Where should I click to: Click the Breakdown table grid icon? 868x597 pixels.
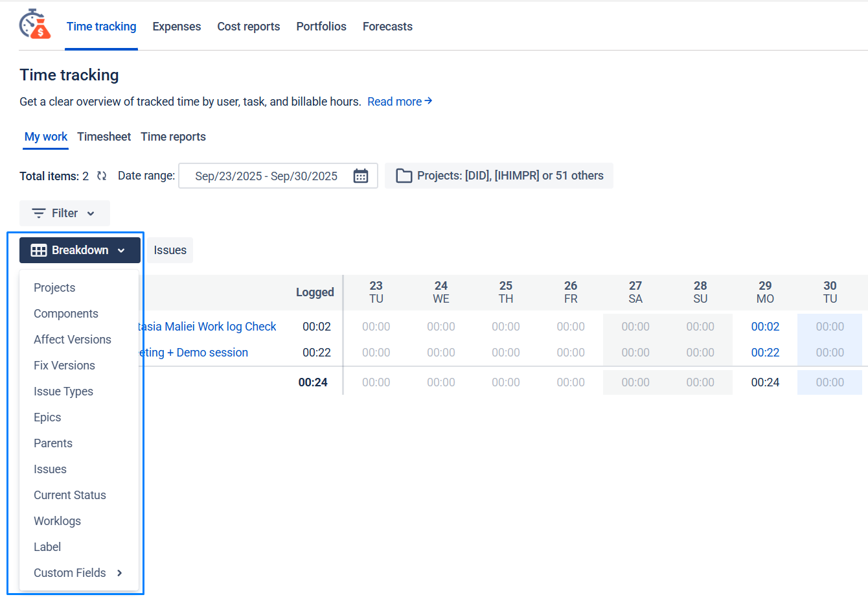click(39, 250)
